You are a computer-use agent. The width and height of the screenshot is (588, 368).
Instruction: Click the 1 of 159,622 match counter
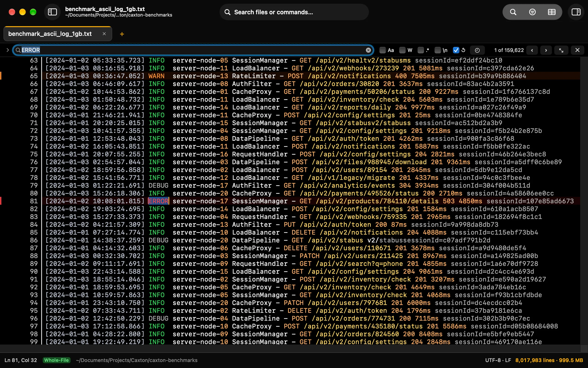pos(509,50)
